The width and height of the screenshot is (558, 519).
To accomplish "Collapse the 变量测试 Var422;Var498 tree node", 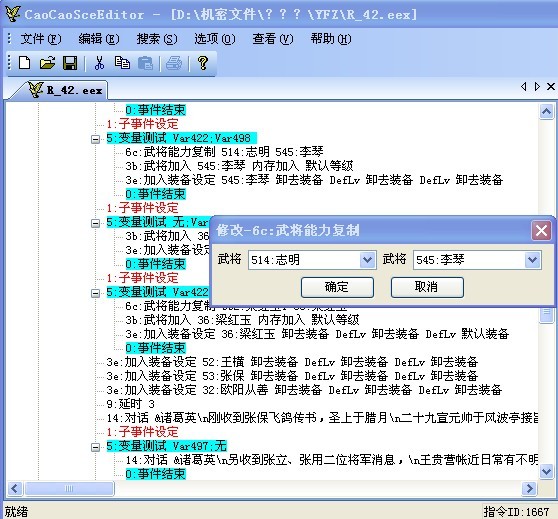I will [x=95, y=139].
